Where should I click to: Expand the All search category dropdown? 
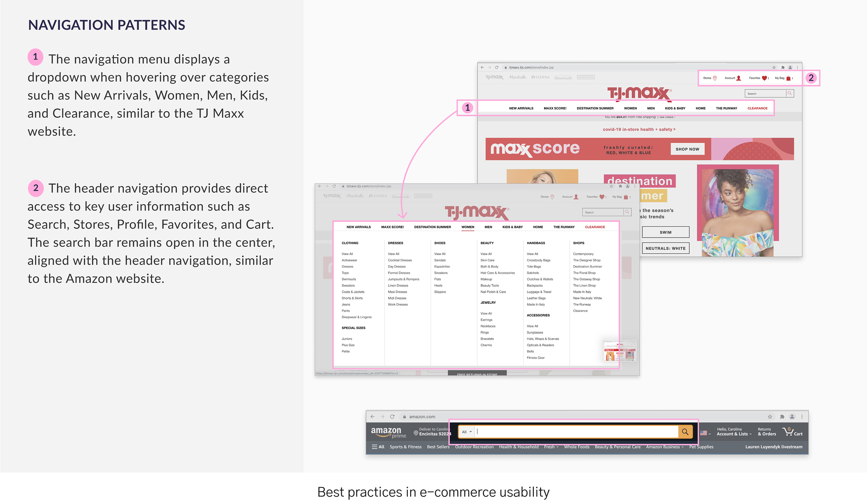pyautogui.click(x=466, y=432)
